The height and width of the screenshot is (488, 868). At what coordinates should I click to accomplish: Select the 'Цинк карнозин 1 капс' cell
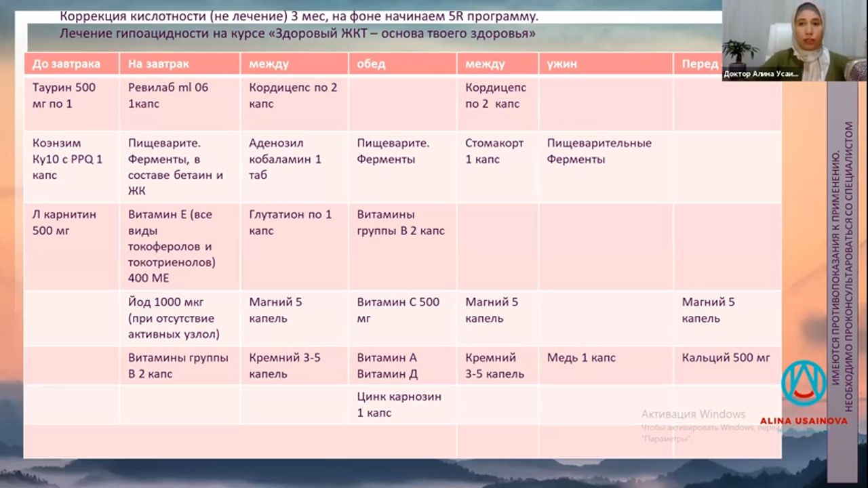[399, 405]
